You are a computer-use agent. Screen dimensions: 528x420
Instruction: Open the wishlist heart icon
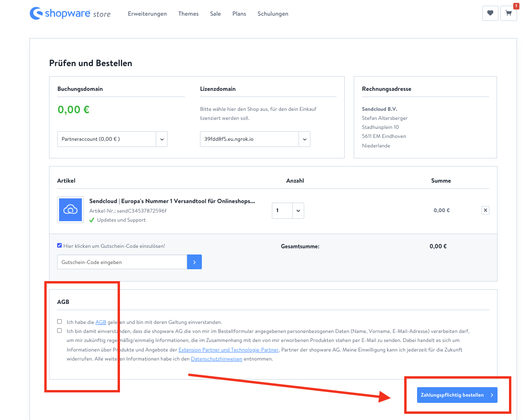pyautogui.click(x=490, y=13)
